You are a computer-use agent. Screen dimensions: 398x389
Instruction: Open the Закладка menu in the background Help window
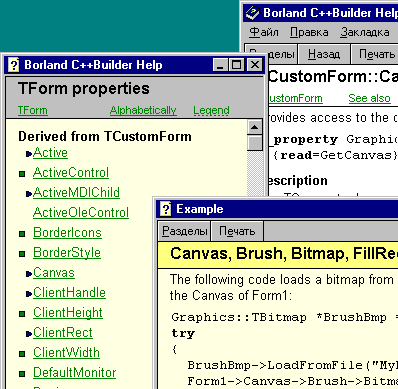(x=365, y=32)
